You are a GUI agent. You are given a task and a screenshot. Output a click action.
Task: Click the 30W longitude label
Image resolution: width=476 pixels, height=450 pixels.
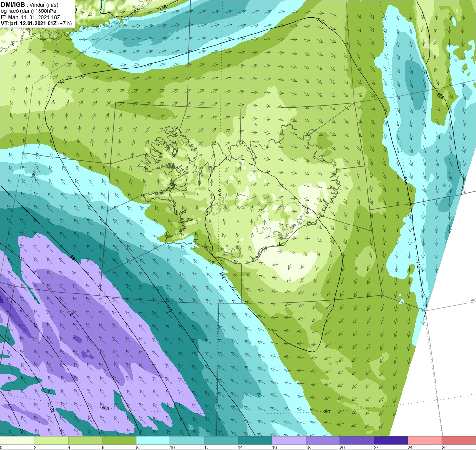(33, 175)
